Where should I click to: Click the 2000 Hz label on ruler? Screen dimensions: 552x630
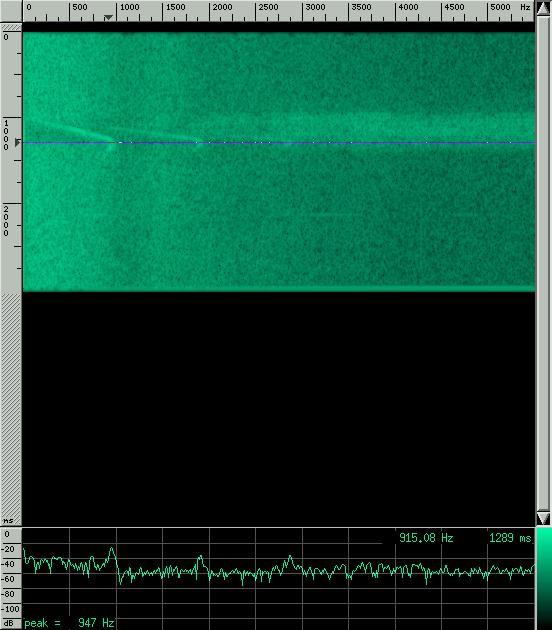click(x=223, y=7)
